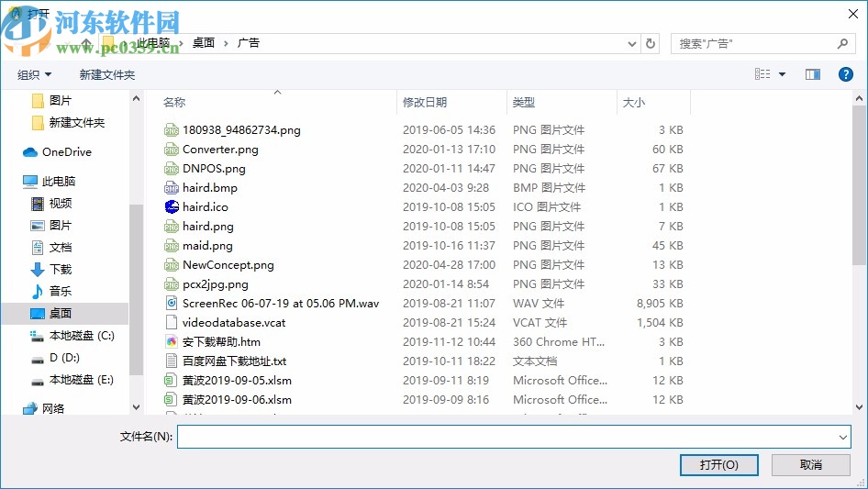
Task: Sort files by 修改日期 column header
Action: click(x=425, y=103)
